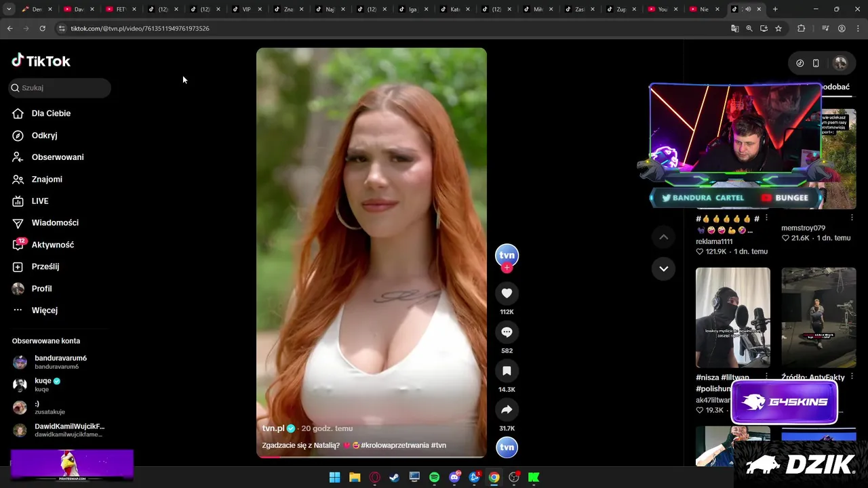Open comments on the video (582)
The width and height of the screenshot is (868, 488).
[x=507, y=331]
